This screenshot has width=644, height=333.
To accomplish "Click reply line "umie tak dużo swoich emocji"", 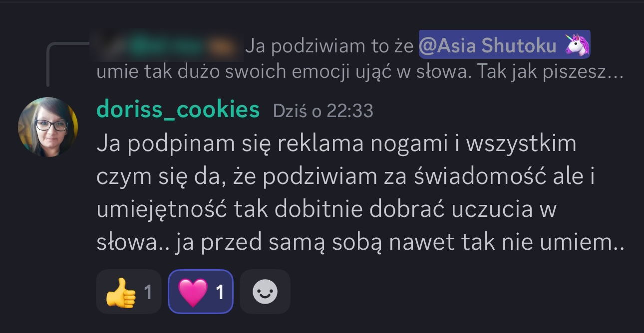I will pyautogui.click(x=205, y=72).
